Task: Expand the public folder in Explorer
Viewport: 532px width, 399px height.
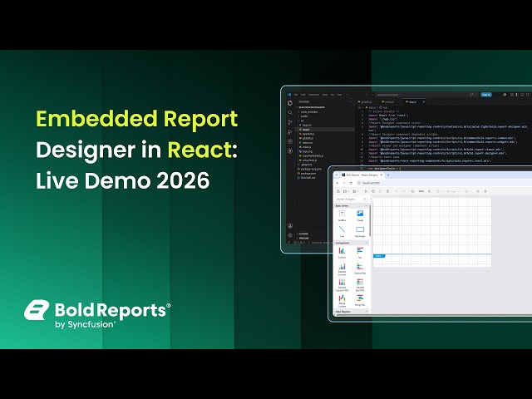Action: click(x=304, y=116)
